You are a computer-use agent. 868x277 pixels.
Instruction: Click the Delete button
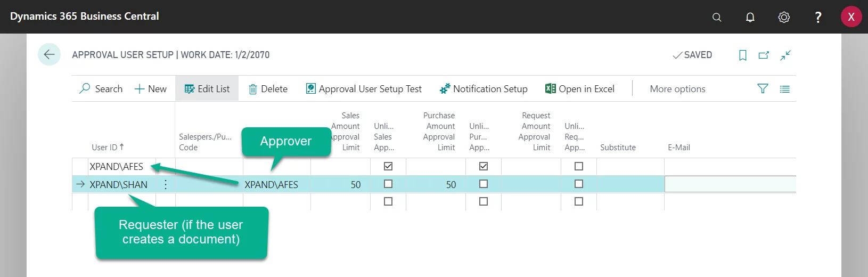268,89
